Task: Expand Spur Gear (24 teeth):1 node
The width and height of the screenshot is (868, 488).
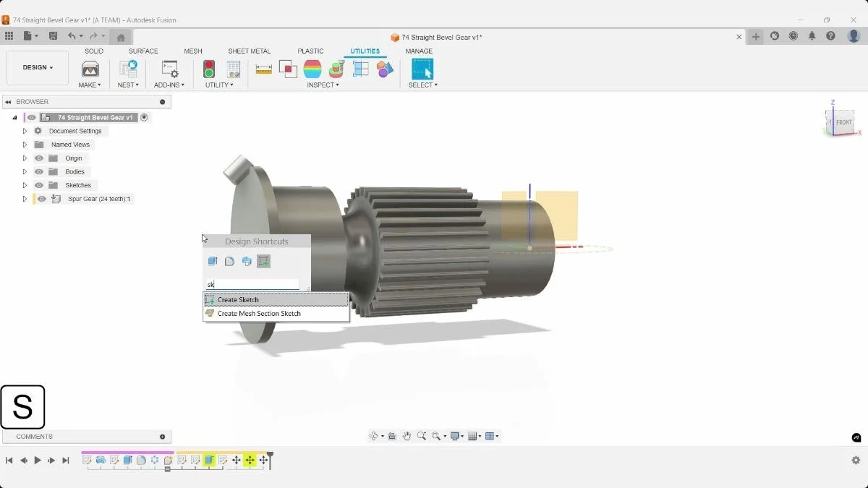Action: pyautogui.click(x=25, y=199)
